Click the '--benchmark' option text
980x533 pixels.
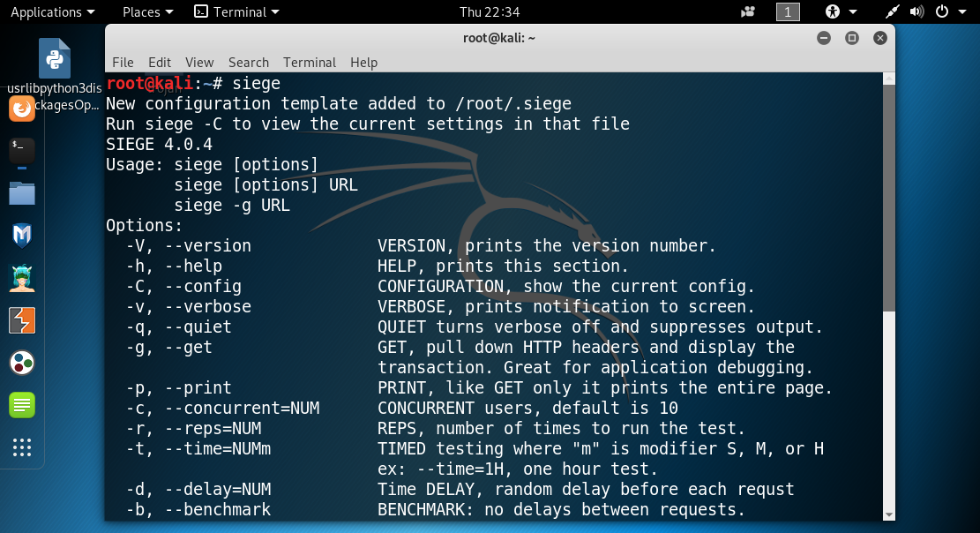(x=218, y=509)
